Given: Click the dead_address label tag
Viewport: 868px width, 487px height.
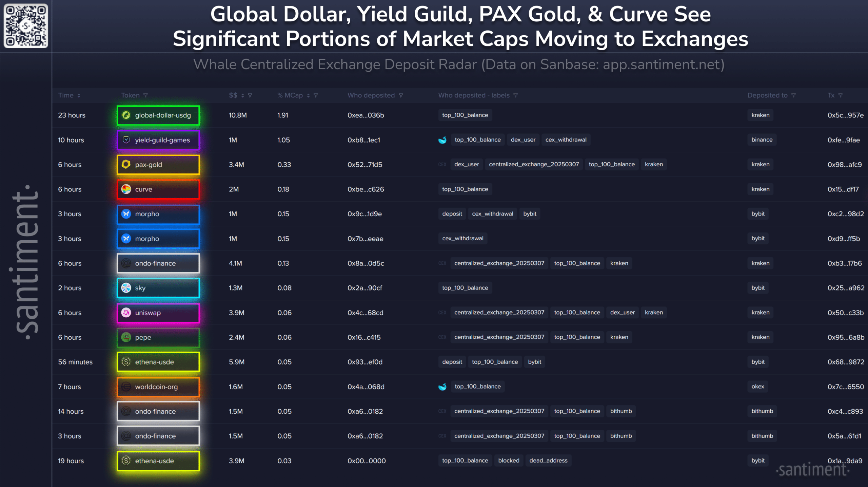Looking at the screenshot, I should coord(548,460).
